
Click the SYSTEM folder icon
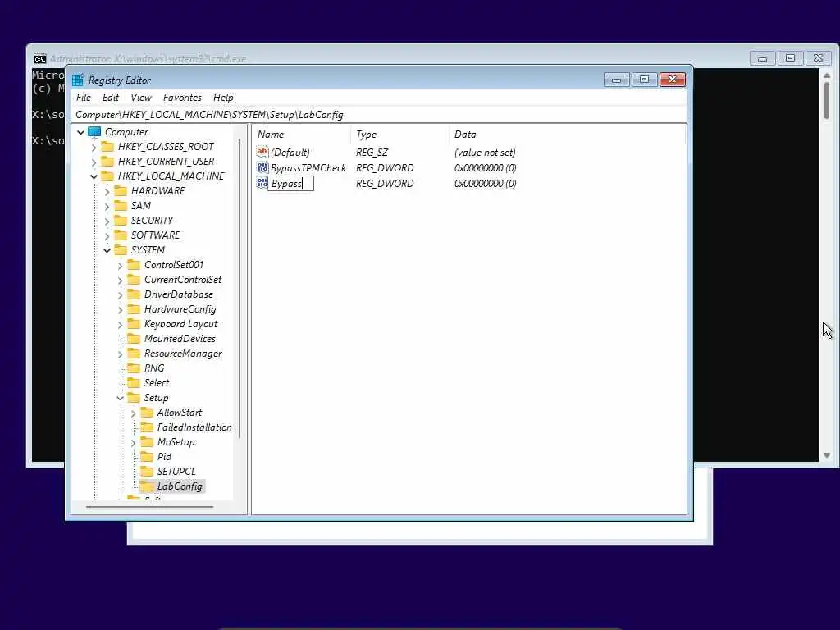(121, 249)
